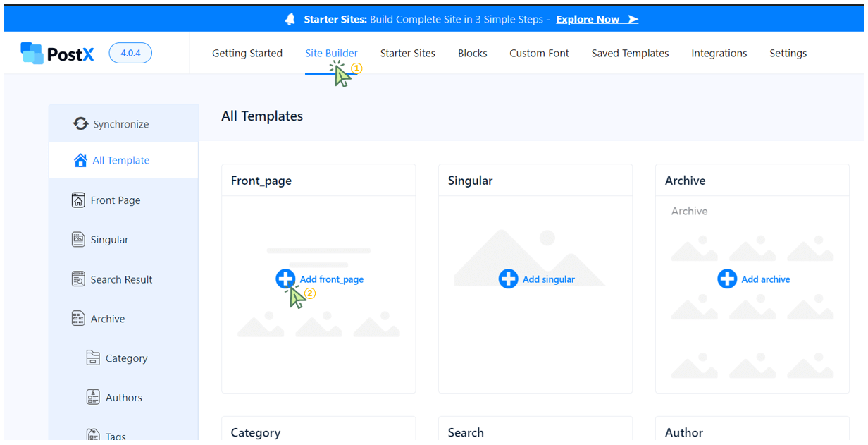Click the Starter Sites banner text
This screenshot has width=868, height=445.
tap(427, 20)
